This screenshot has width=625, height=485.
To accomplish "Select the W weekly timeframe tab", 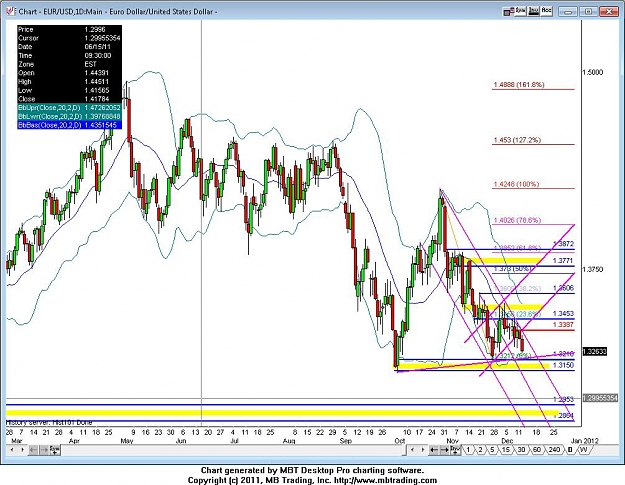I will (x=584, y=450).
